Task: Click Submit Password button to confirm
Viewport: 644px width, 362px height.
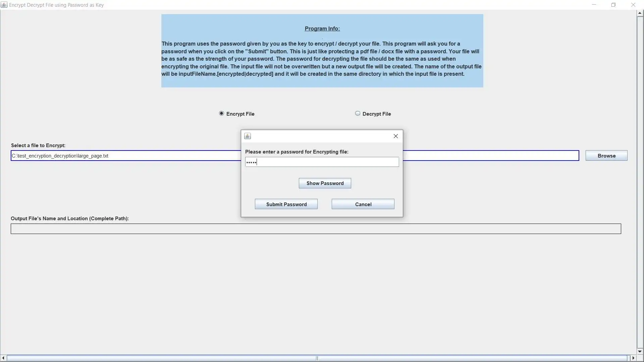Action: [287, 204]
